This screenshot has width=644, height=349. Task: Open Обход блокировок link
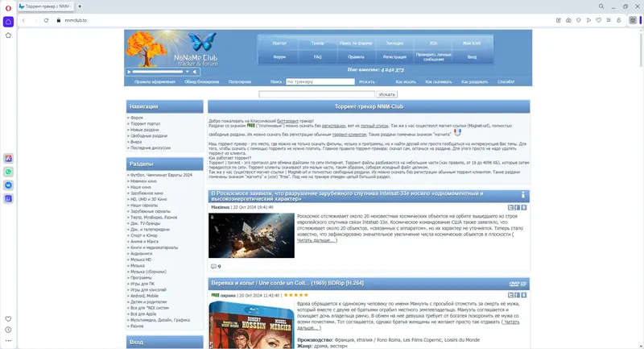tap(202, 81)
